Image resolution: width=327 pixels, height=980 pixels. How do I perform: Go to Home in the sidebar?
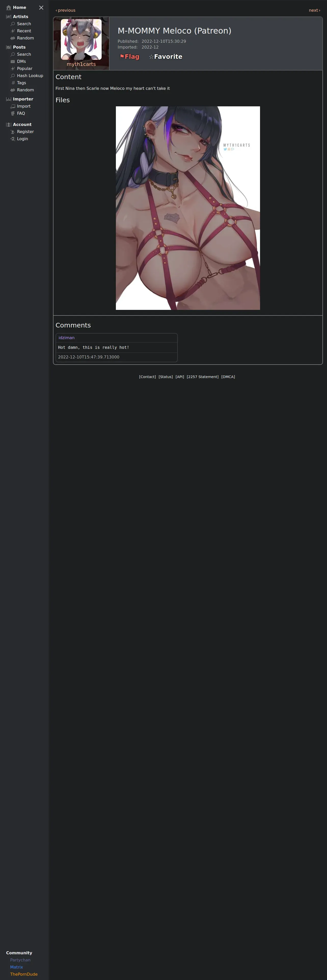(19, 8)
